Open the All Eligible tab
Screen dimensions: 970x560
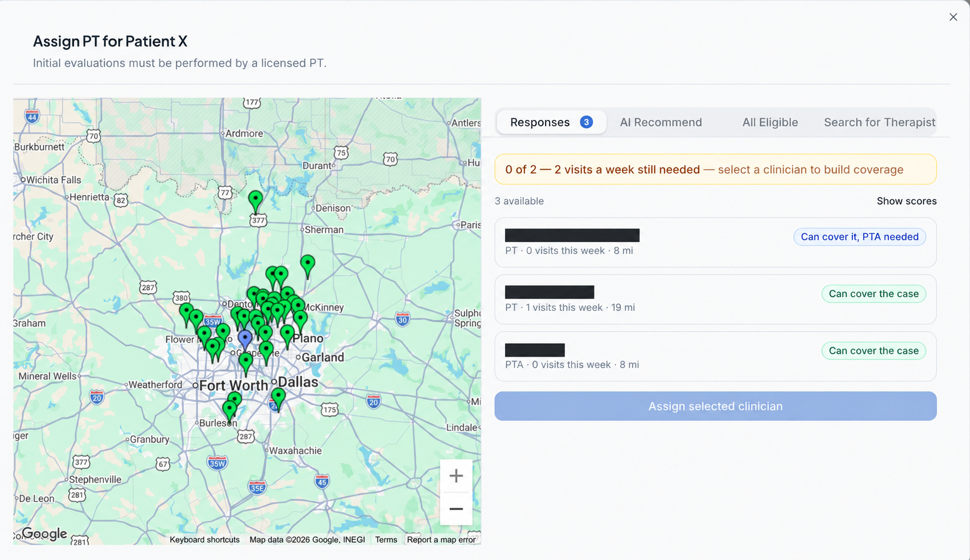(770, 122)
